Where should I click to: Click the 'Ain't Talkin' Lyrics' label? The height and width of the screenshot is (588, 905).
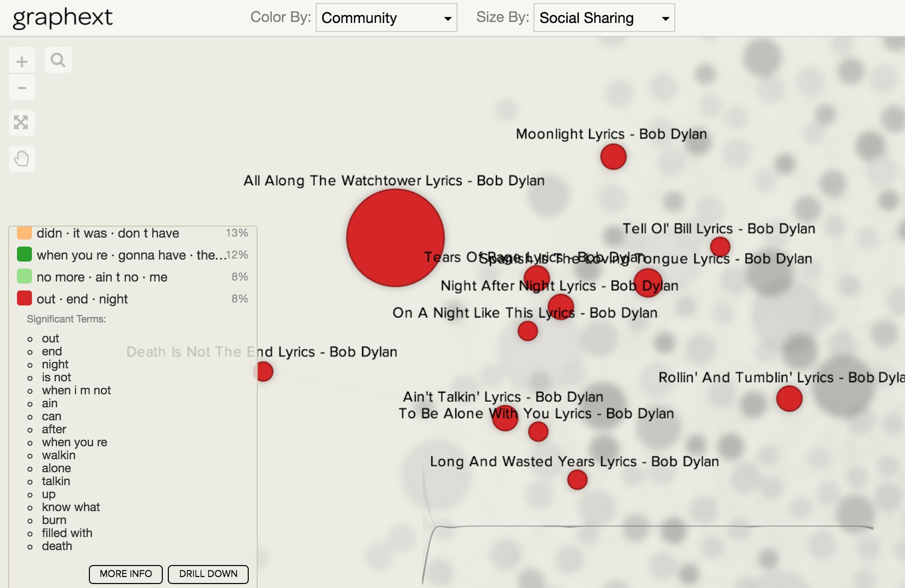coord(503,397)
